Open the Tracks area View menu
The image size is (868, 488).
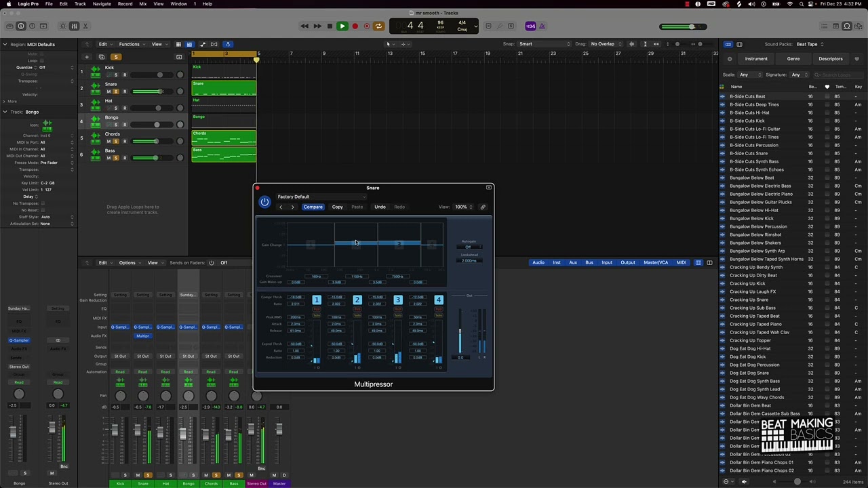[x=158, y=44]
